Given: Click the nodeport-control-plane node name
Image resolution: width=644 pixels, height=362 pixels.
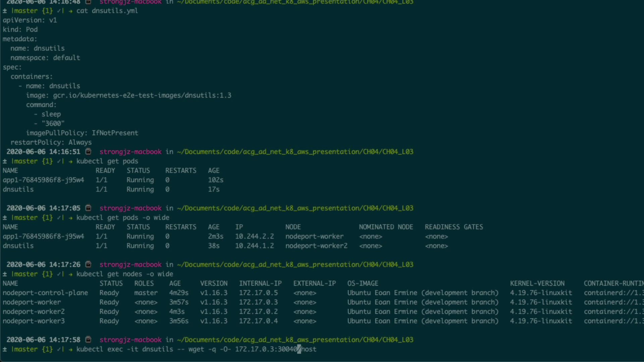Looking at the screenshot, I should (45, 293).
